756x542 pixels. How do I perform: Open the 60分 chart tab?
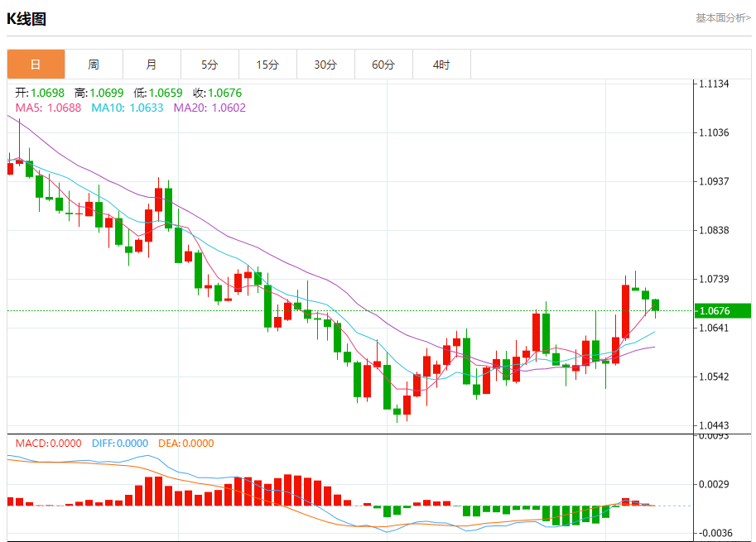coord(383,64)
